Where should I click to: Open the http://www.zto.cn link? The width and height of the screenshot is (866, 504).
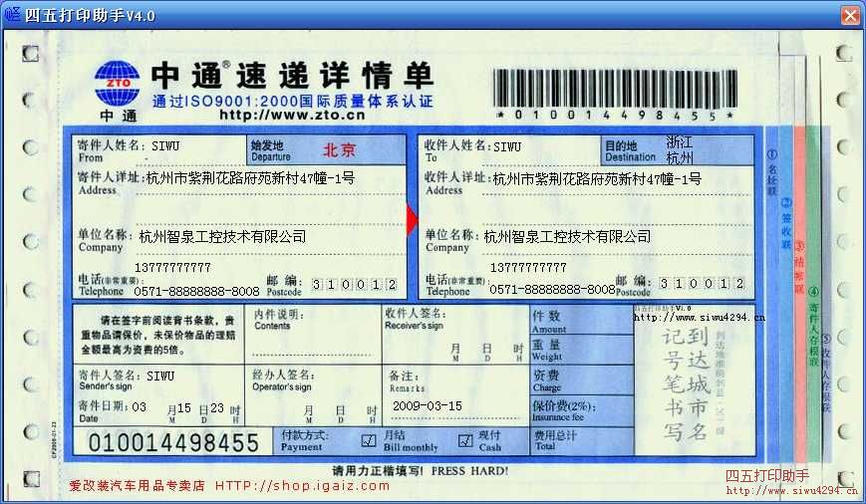(x=292, y=115)
